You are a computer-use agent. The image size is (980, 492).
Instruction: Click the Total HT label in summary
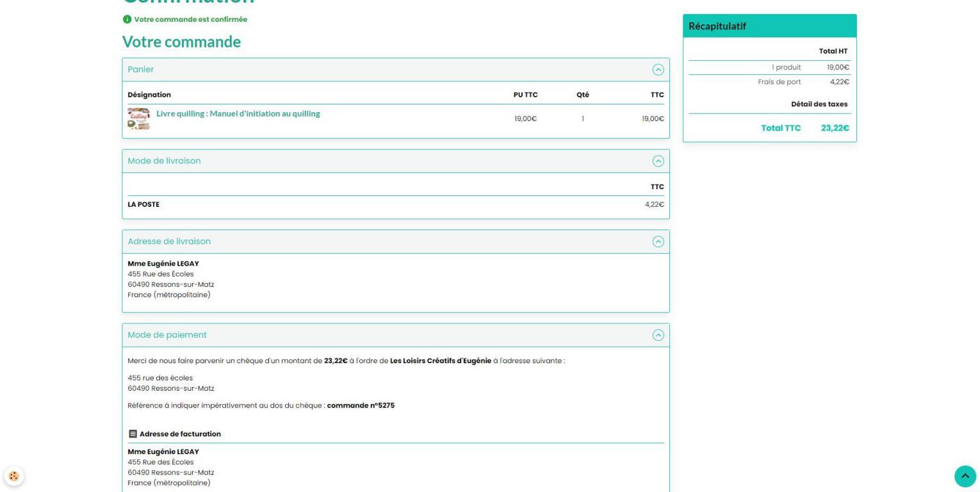pos(833,51)
